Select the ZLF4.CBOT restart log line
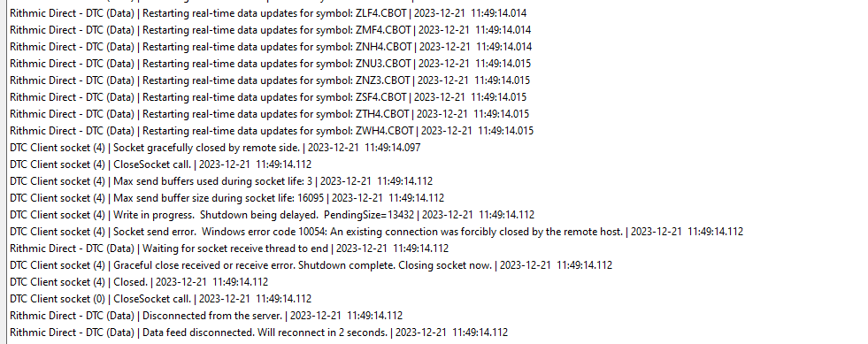Screen dimensions: 868x344 click(x=268, y=13)
